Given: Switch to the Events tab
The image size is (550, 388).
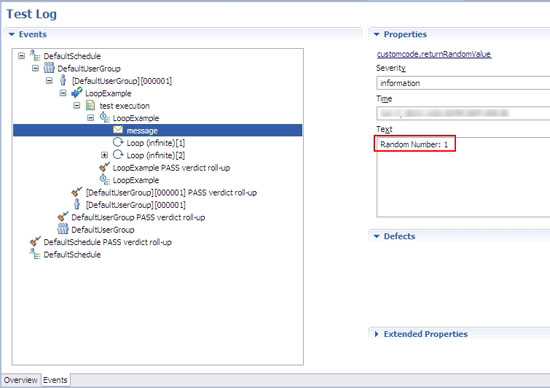Looking at the screenshot, I should tap(55, 380).
